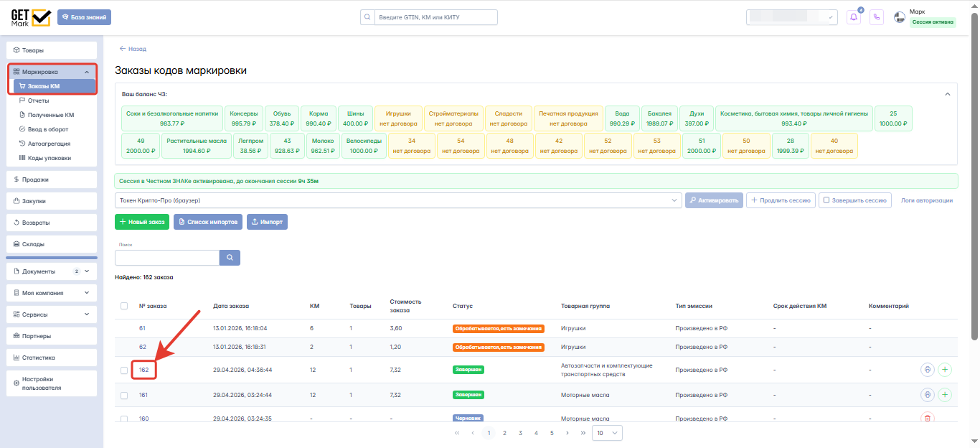Click the magnifier search button under Поиск
The height and width of the screenshot is (448, 980).
[230, 258]
